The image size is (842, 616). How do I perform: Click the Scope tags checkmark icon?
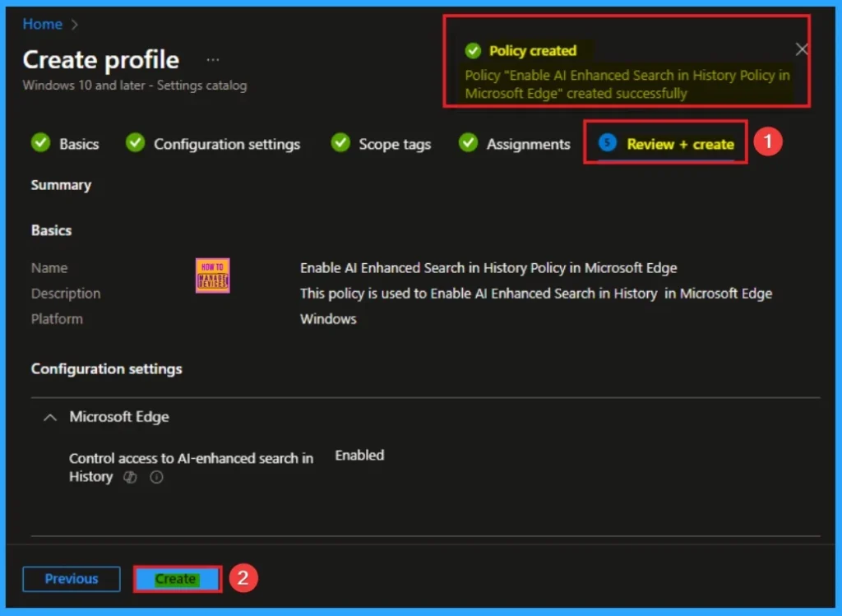click(340, 143)
